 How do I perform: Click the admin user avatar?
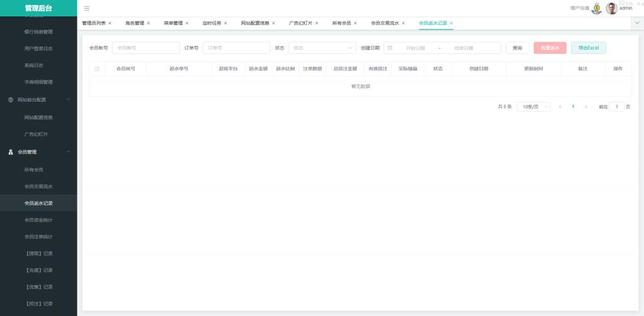pos(611,8)
